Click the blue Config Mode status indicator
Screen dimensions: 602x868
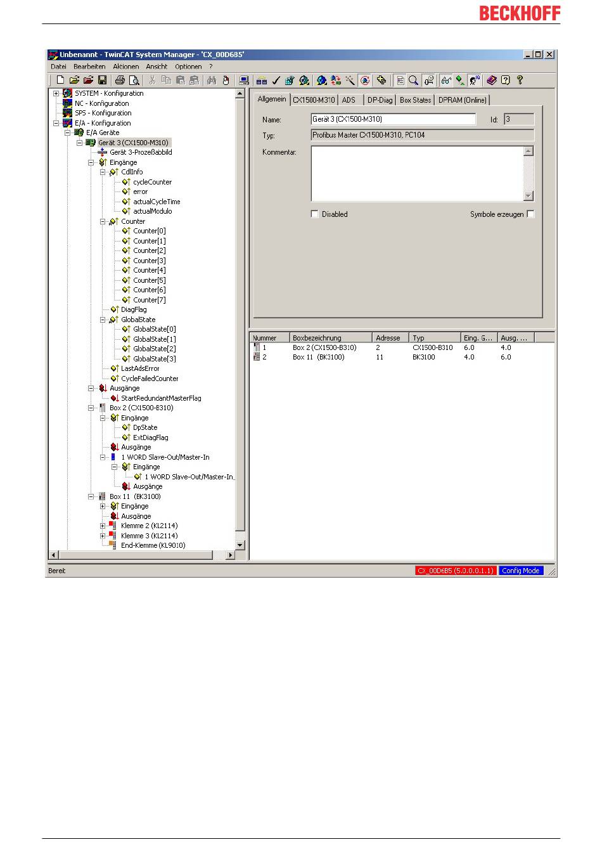tap(521, 571)
